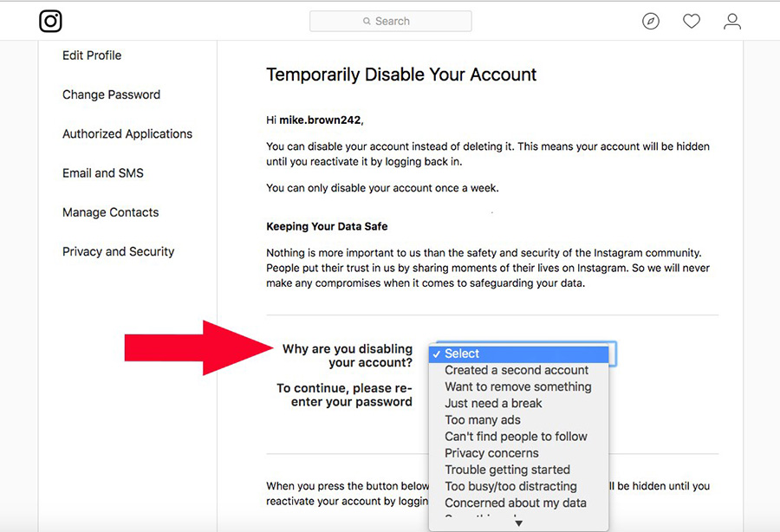
Task: Open the Activity heart icon
Action: tap(692, 21)
